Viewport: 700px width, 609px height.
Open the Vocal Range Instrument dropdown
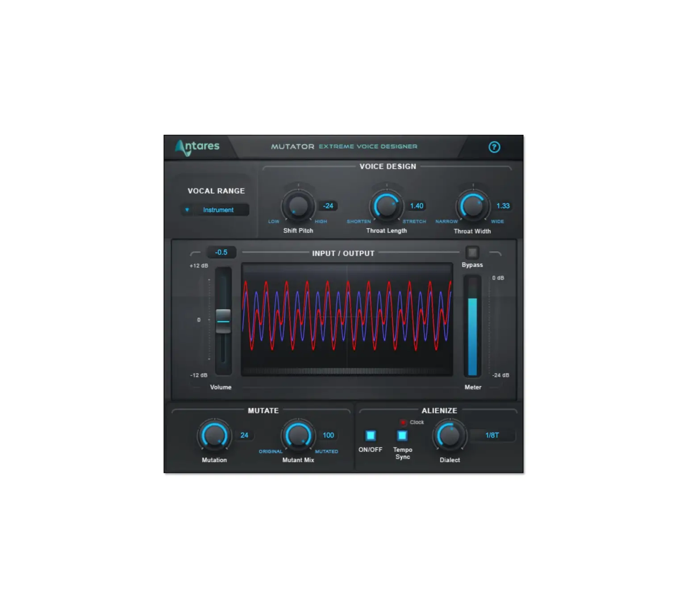[x=215, y=210]
